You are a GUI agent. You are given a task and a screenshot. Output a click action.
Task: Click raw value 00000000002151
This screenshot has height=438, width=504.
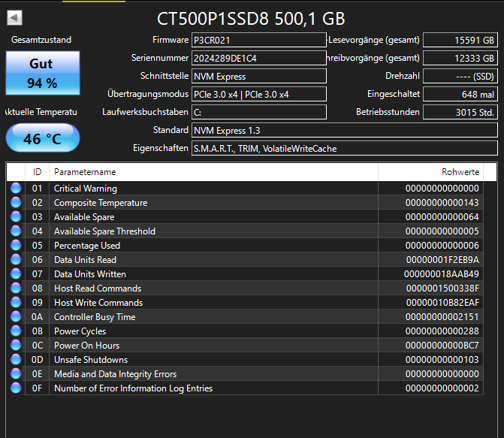(442, 317)
